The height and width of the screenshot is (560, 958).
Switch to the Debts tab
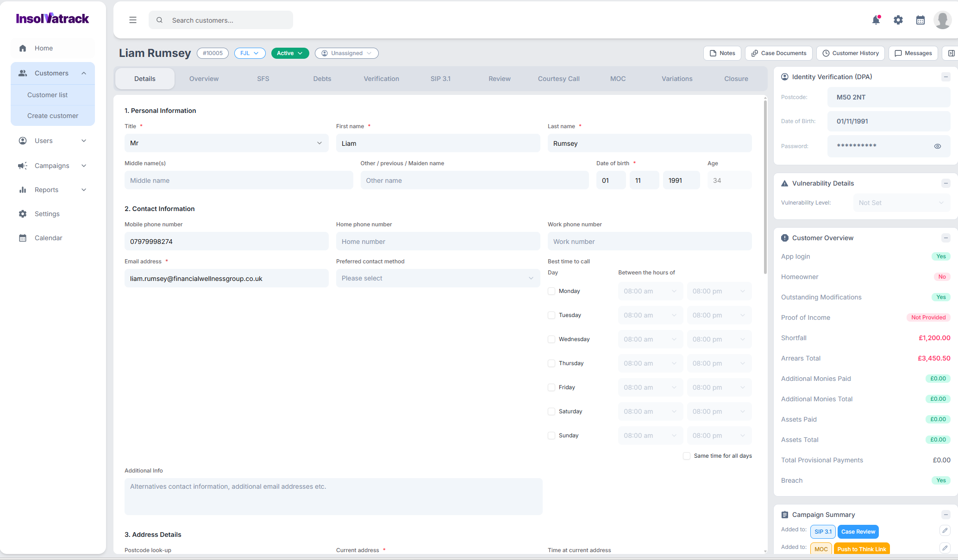(x=322, y=79)
